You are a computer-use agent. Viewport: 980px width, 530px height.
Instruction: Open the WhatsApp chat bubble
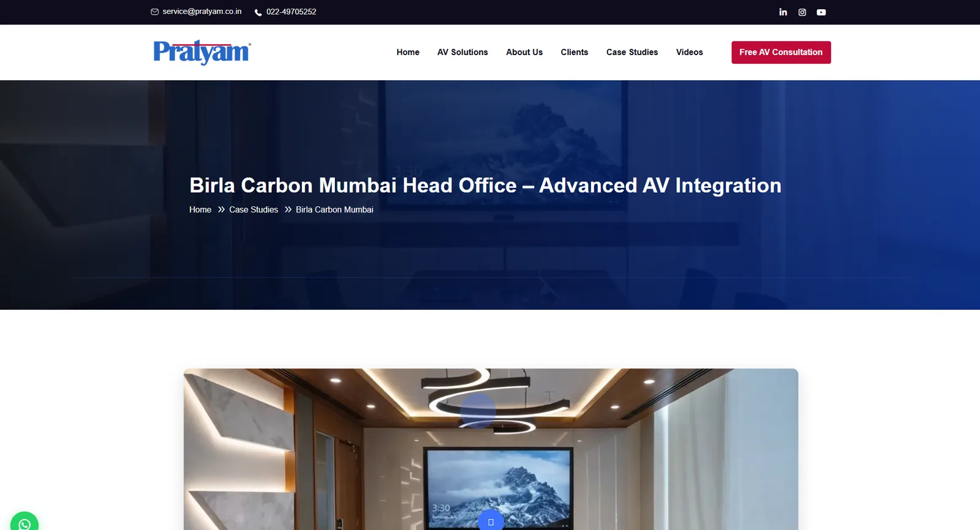(24, 524)
